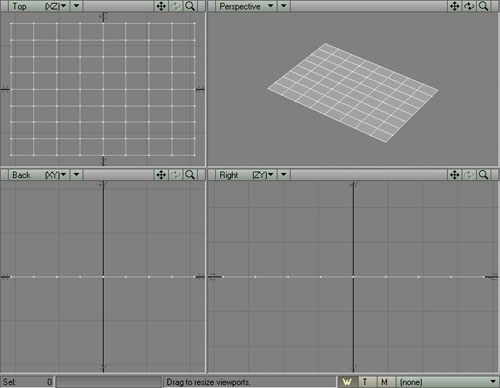Click the zoom magnifier in Back viewport
This screenshot has width=500, height=388.
point(190,175)
